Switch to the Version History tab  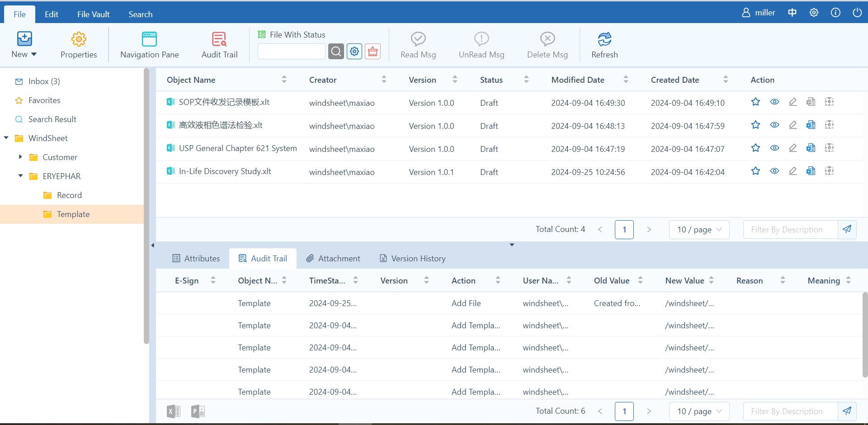coord(412,259)
